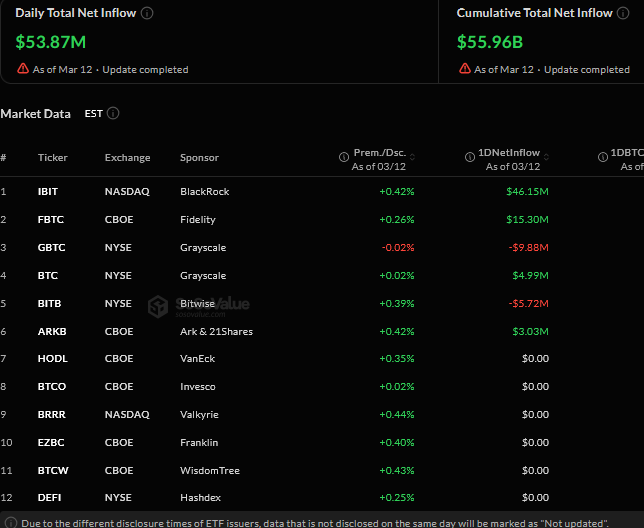644x528 pixels.
Task: Select the HODL ticker
Action: [53, 358]
